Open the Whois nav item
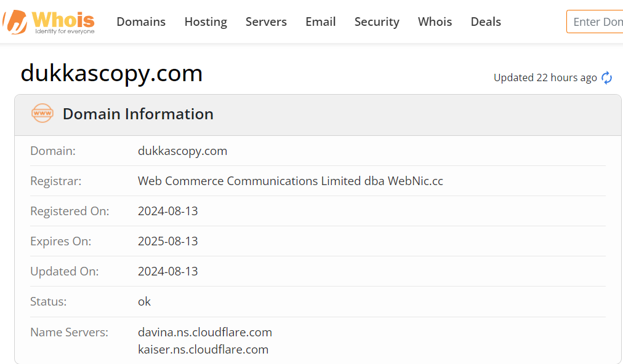 pos(435,22)
